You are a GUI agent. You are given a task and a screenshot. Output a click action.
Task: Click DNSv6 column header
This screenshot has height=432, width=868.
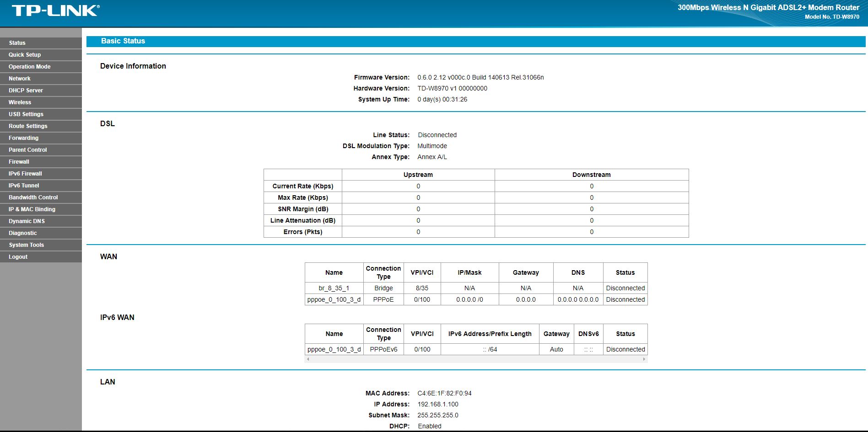tap(588, 334)
